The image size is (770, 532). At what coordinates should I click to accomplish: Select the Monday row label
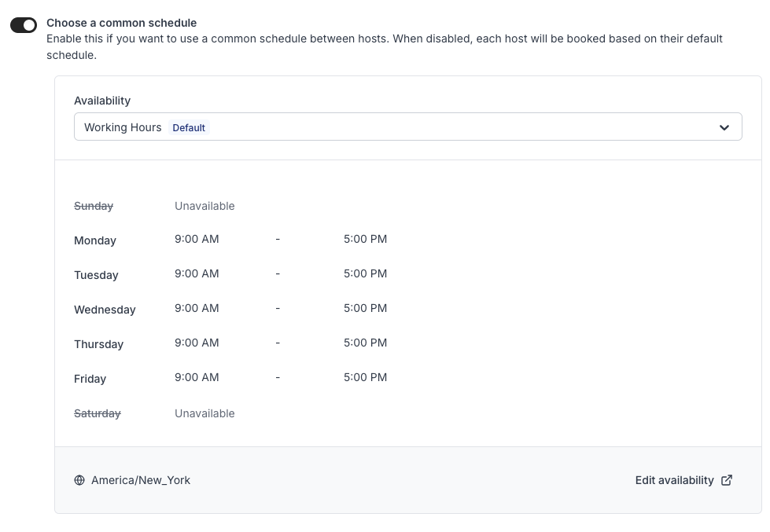pyautogui.click(x=95, y=240)
